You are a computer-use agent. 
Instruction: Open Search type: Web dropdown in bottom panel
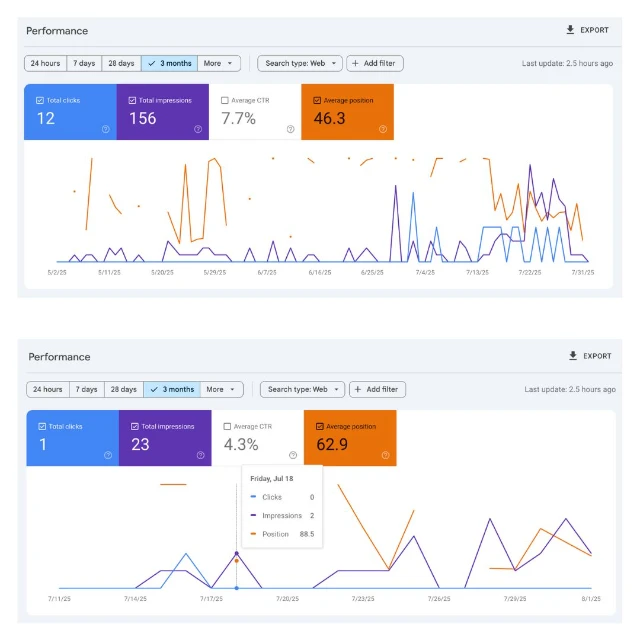[x=302, y=389]
